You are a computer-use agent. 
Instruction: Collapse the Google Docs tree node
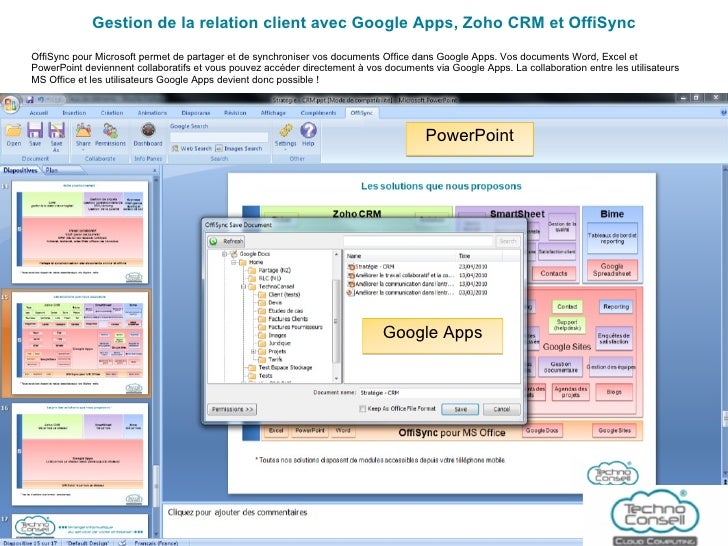pyautogui.click(x=225, y=254)
